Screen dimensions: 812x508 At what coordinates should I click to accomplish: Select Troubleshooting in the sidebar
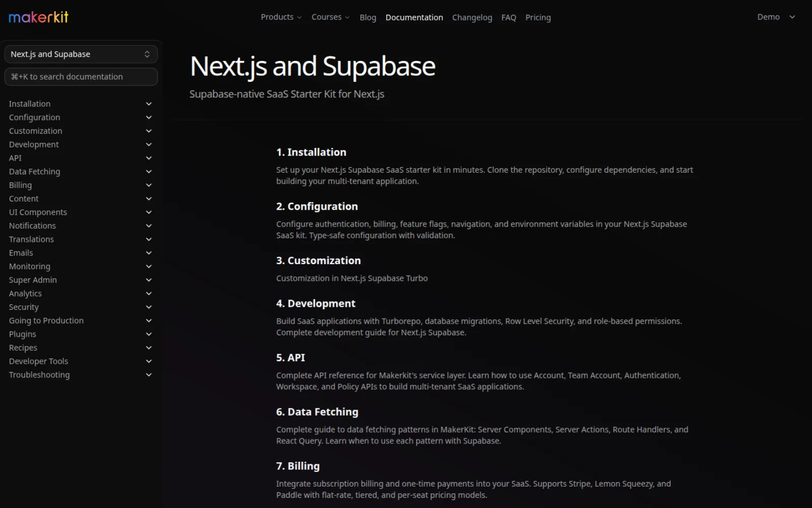pyautogui.click(x=39, y=375)
